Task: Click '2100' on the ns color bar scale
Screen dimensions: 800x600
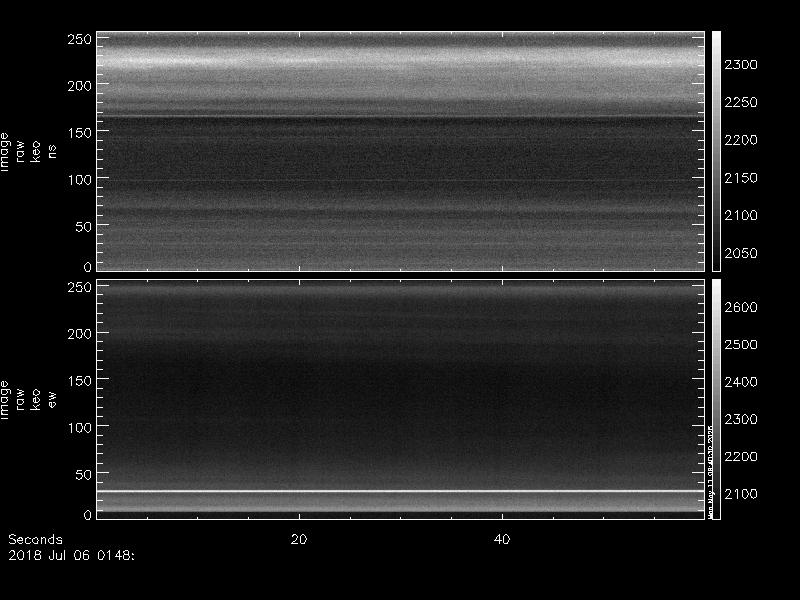Action: [x=741, y=215]
